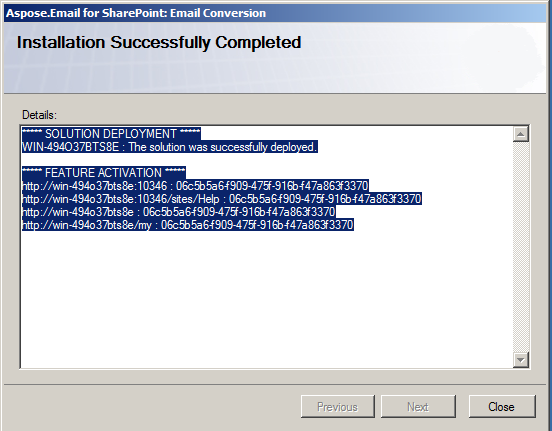Click the SOLUTION DEPLOYMENT header line
This screenshot has height=431, width=552.
click(111, 134)
